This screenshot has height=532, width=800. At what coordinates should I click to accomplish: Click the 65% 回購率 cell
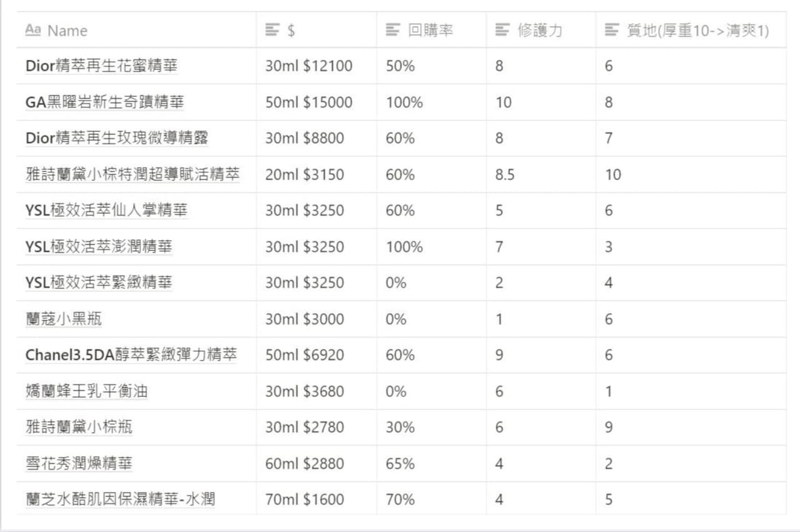[400, 464]
